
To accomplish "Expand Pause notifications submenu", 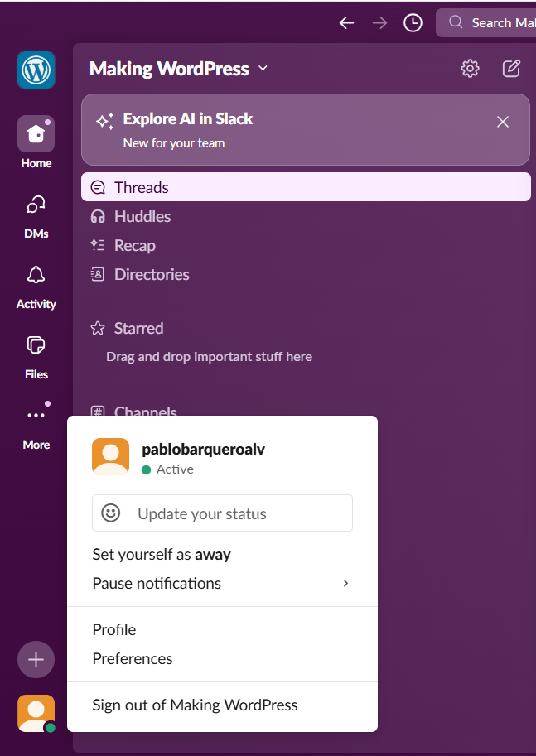I will pyautogui.click(x=221, y=584).
